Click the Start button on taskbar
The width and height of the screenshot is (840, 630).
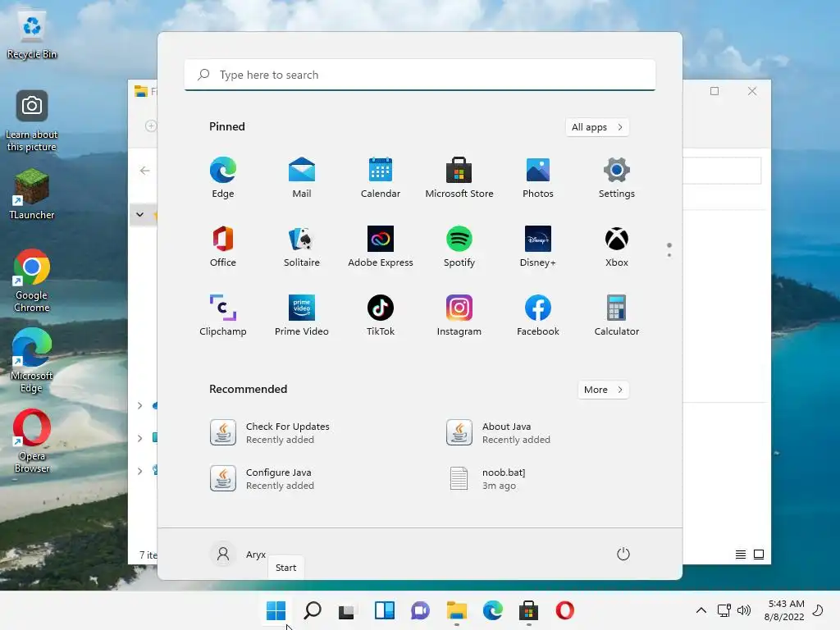pos(276,610)
